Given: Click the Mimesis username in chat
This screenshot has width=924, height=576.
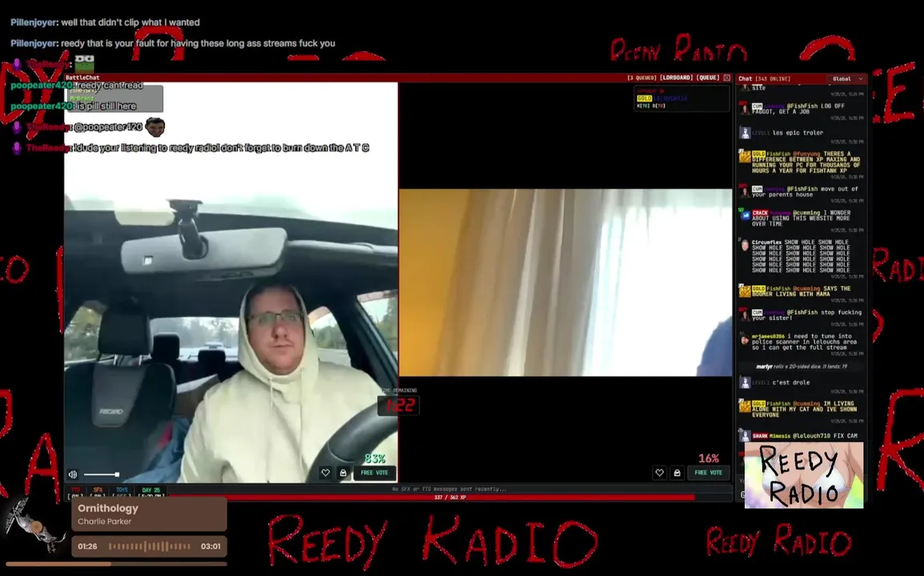Looking at the screenshot, I should (779, 437).
